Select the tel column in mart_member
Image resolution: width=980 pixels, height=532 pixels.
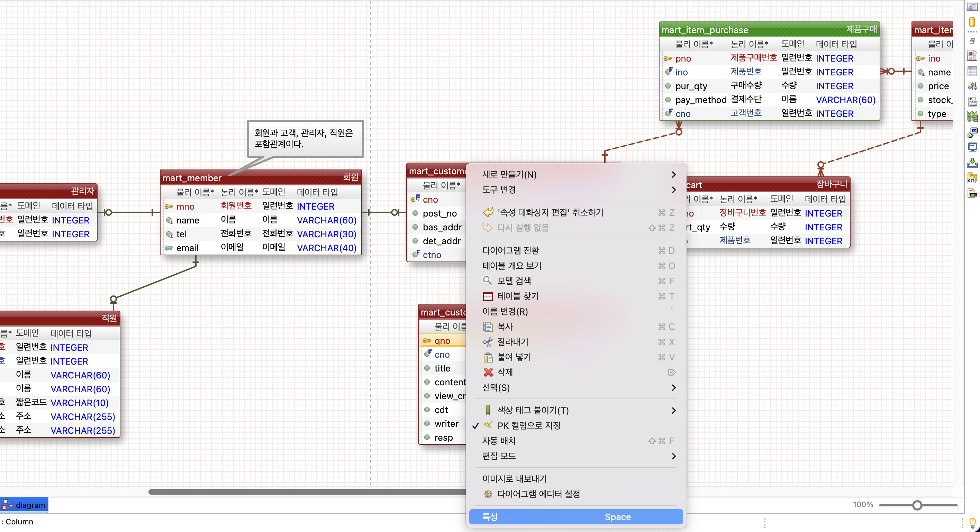click(x=261, y=234)
